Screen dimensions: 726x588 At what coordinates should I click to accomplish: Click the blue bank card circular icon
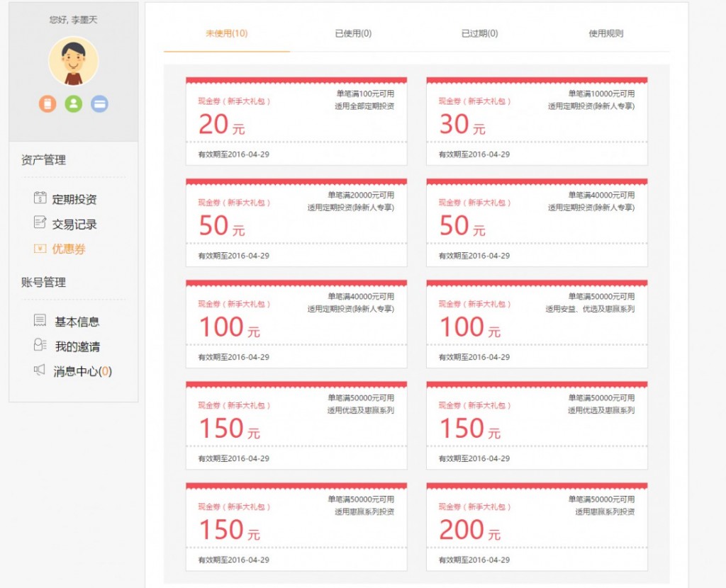pyautogui.click(x=101, y=104)
